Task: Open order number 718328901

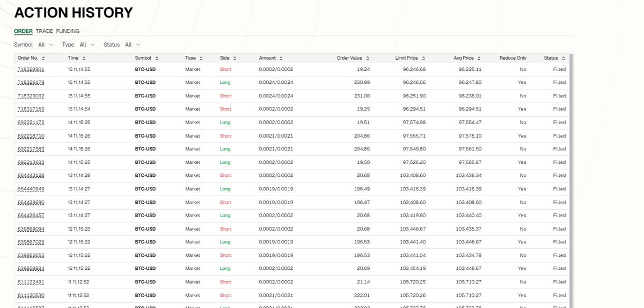Action: coord(31,69)
